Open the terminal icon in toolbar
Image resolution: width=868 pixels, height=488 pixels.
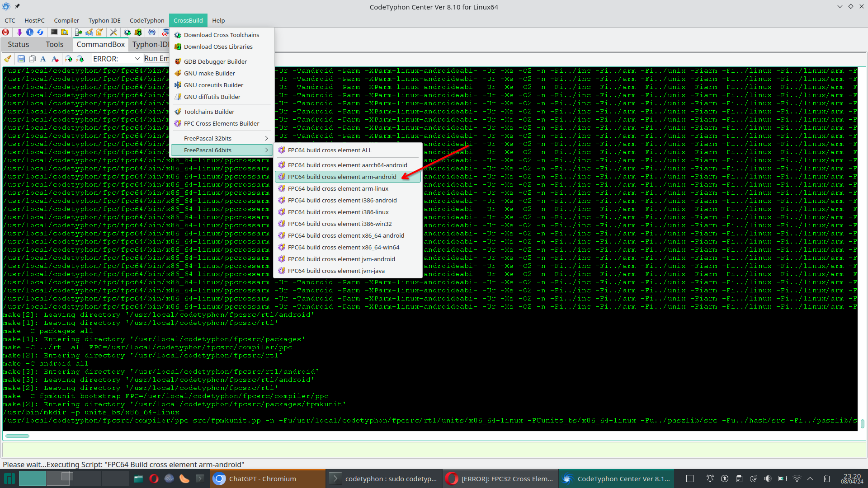[54, 32]
